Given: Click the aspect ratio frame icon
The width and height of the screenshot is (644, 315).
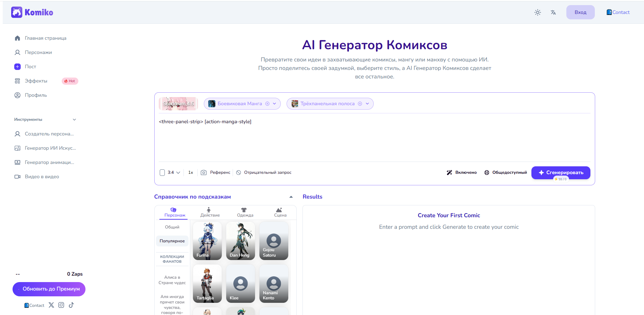Looking at the screenshot, I should [x=162, y=172].
